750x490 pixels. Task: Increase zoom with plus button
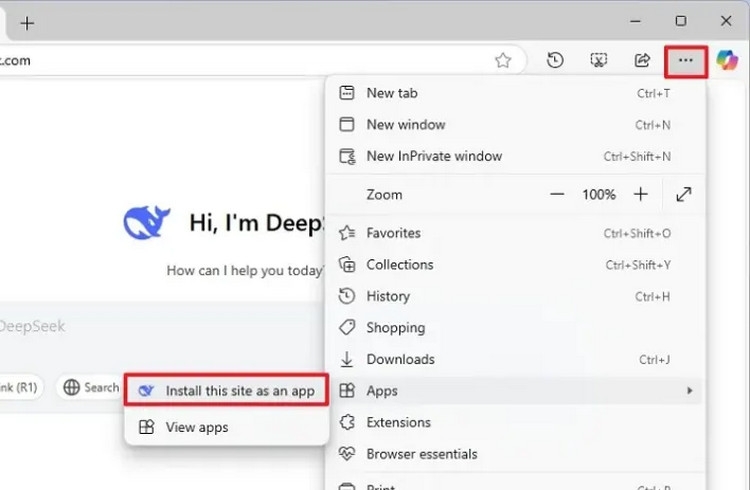click(x=640, y=194)
